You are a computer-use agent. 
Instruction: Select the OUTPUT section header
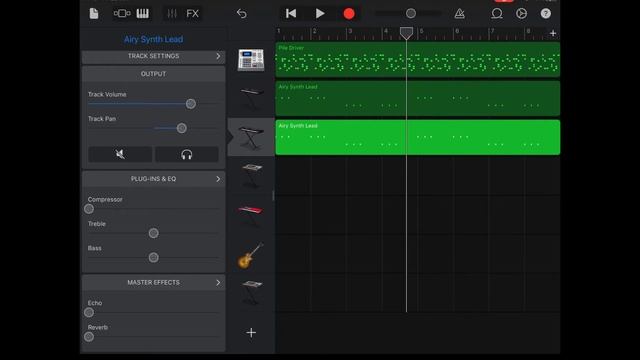click(x=153, y=74)
